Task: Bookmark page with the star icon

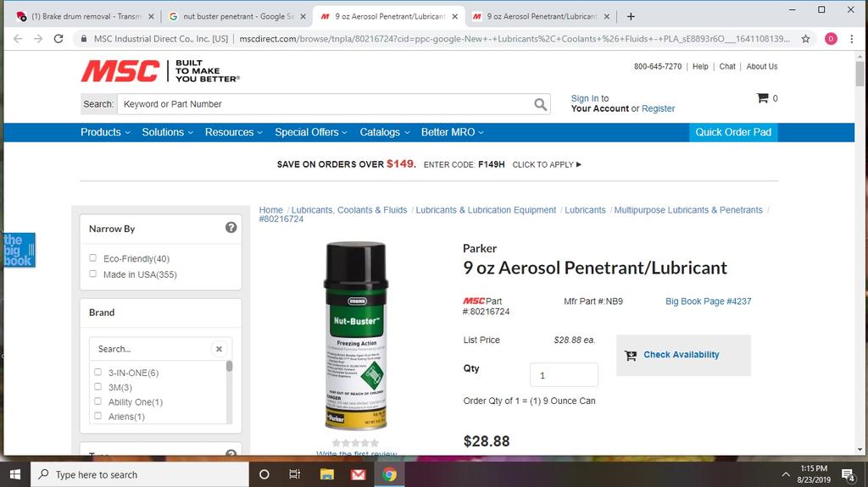Action: [805, 39]
